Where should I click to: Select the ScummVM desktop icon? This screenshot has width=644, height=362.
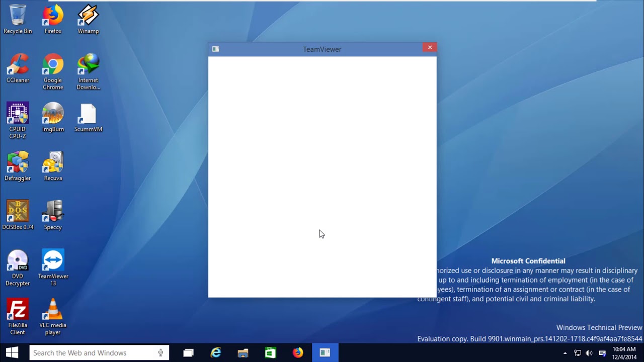point(88,117)
